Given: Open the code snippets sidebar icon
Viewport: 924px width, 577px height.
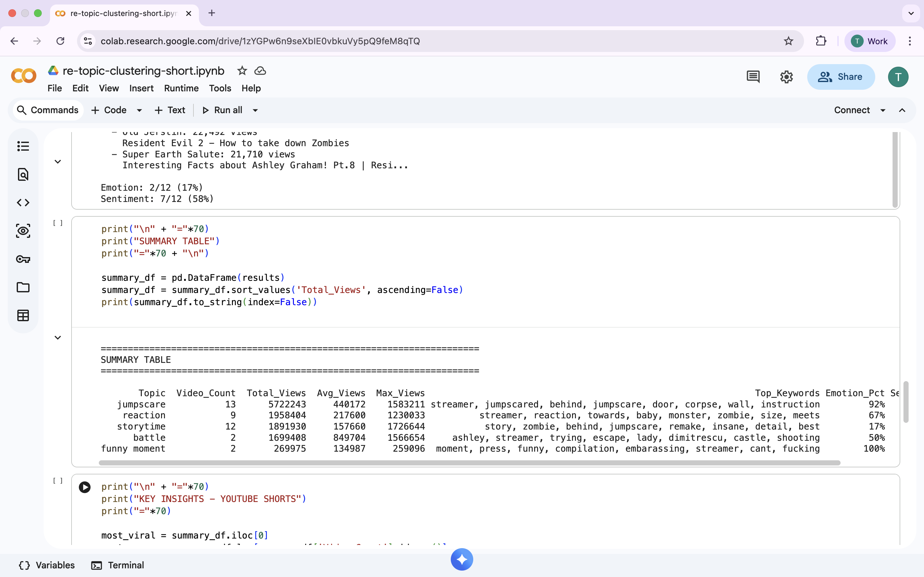Looking at the screenshot, I should (23, 203).
